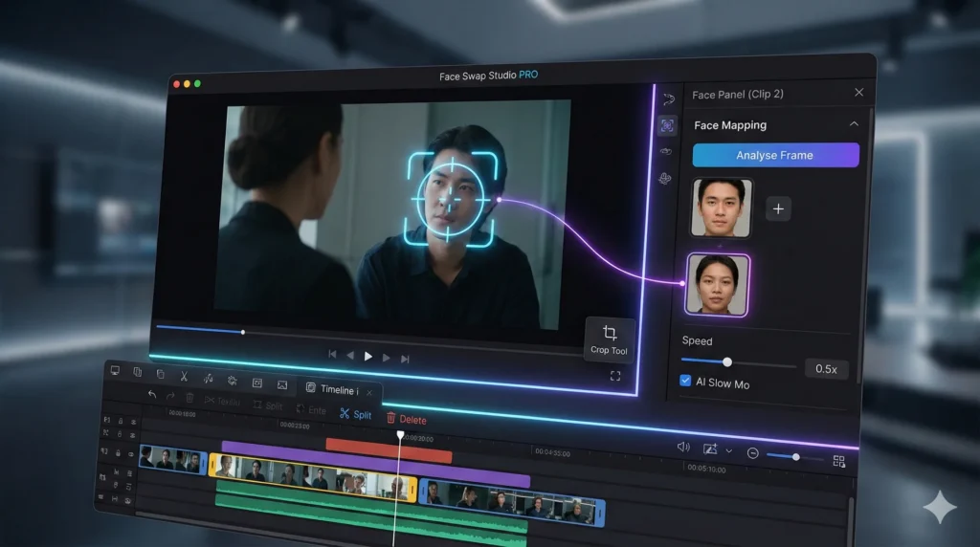Click the timeline speaker volume icon
The image size is (980, 547).
pos(683,447)
